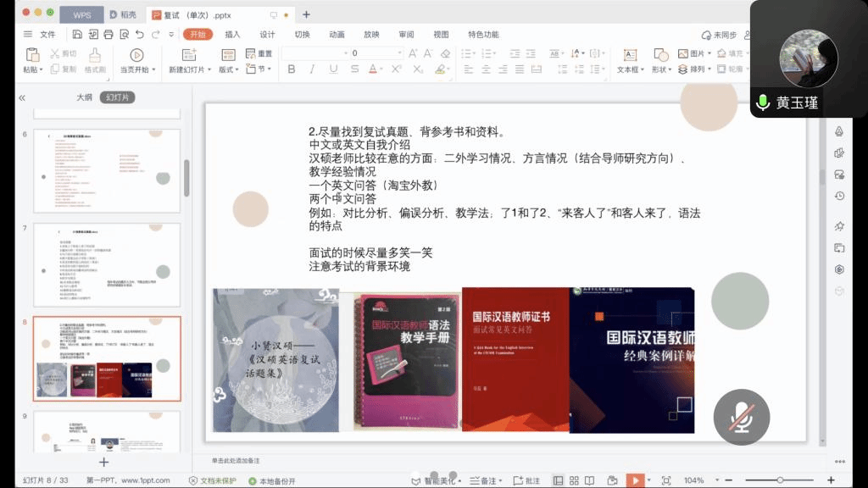Click the Print icon in quick toolbar
The width and height of the screenshot is (868, 488).
pyautogui.click(x=108, y=35)
